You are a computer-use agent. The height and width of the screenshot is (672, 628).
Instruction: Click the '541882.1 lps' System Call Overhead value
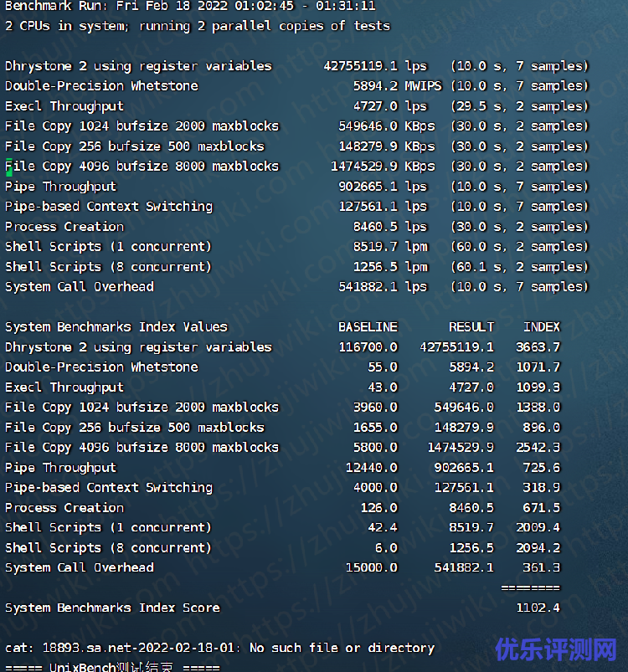[383, 287]
